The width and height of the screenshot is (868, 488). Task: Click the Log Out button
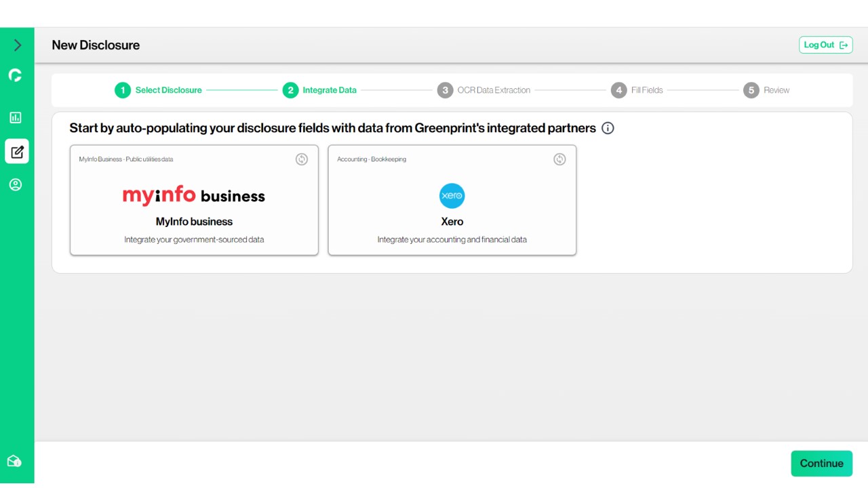coord(825,45)
